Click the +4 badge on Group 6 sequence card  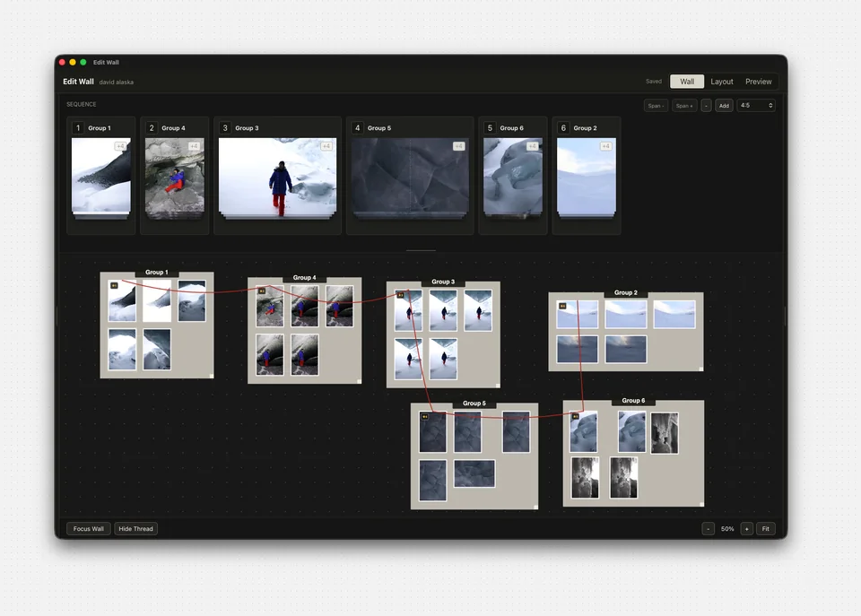tap(532, 146)
